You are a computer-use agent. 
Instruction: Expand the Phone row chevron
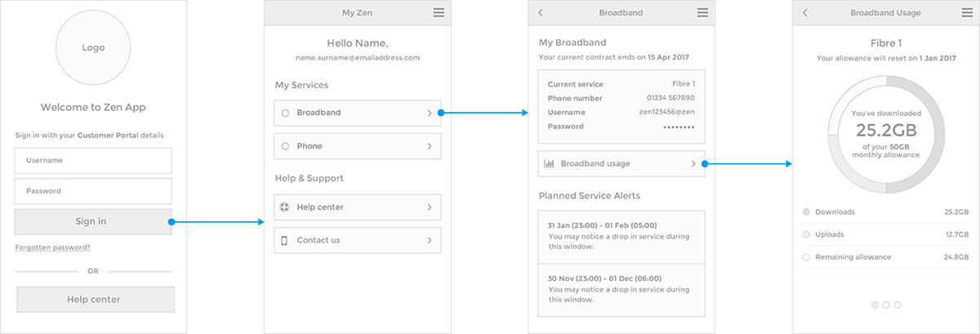coord(430,146)
